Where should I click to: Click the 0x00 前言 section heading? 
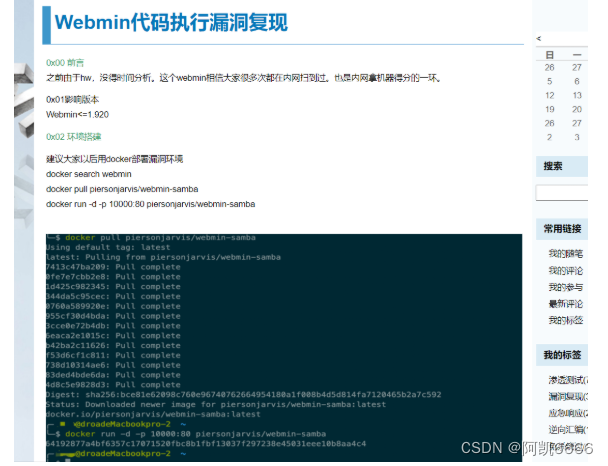65,63
